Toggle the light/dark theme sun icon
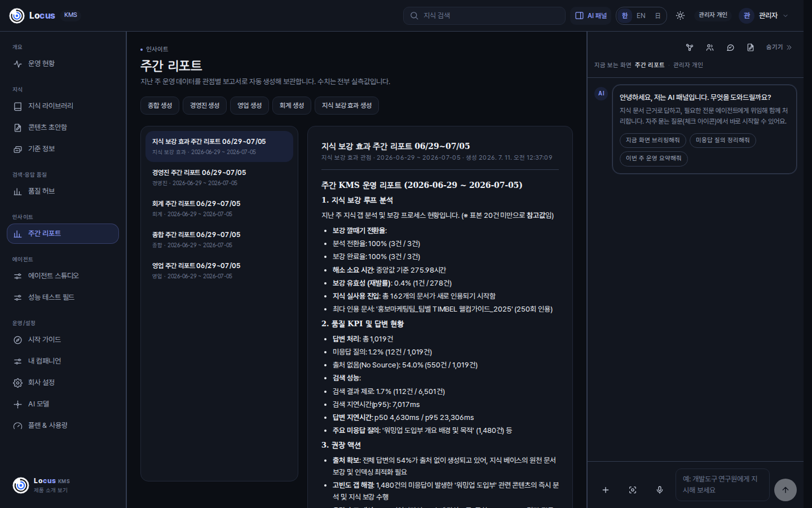Image resolution: width=812 pixels, height=508 pixels. 681,16
